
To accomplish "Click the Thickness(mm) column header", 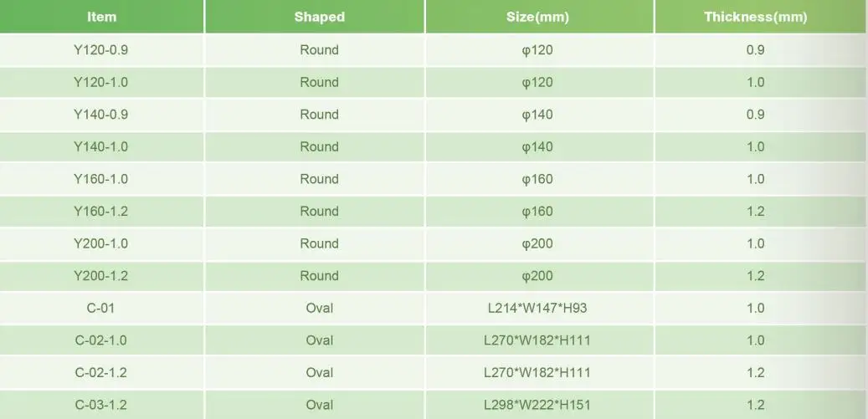I will tap(756, 17).
